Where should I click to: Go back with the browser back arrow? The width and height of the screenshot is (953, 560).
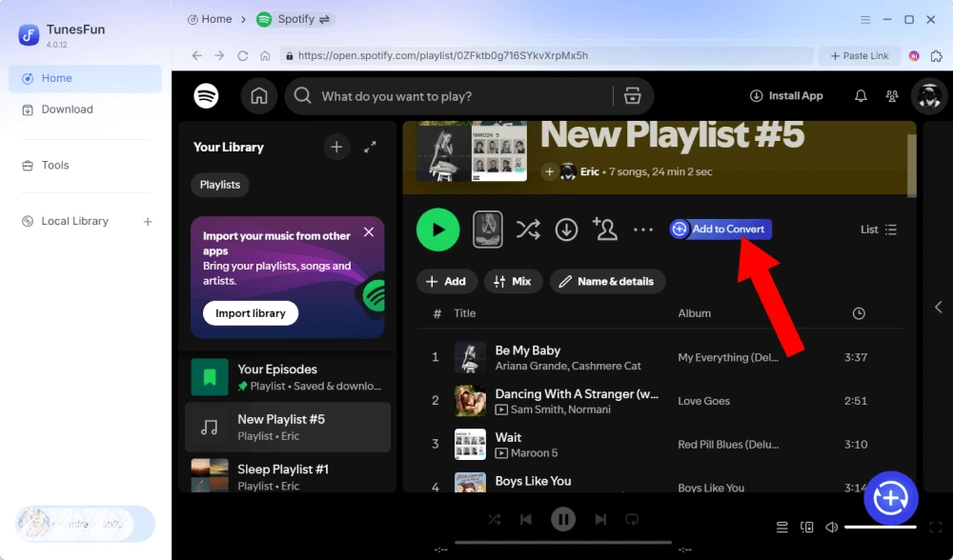197,56
